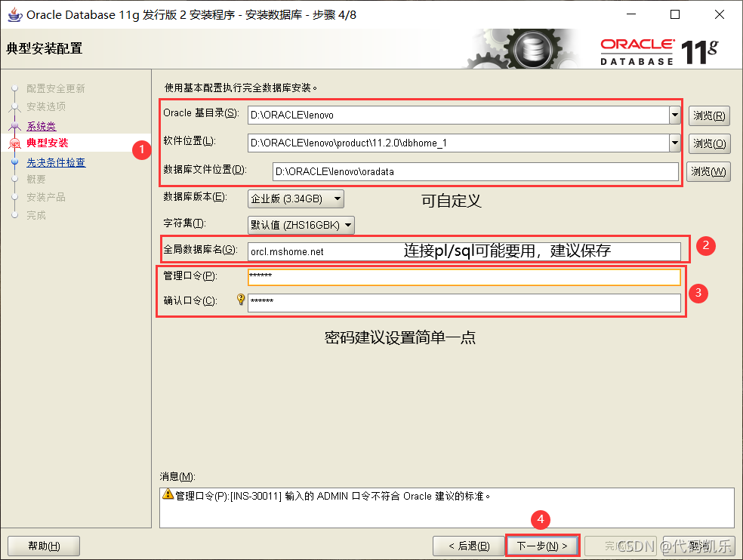The image size is (743, 560).
Task: Maximize the installer window
Action: (675, 14)
